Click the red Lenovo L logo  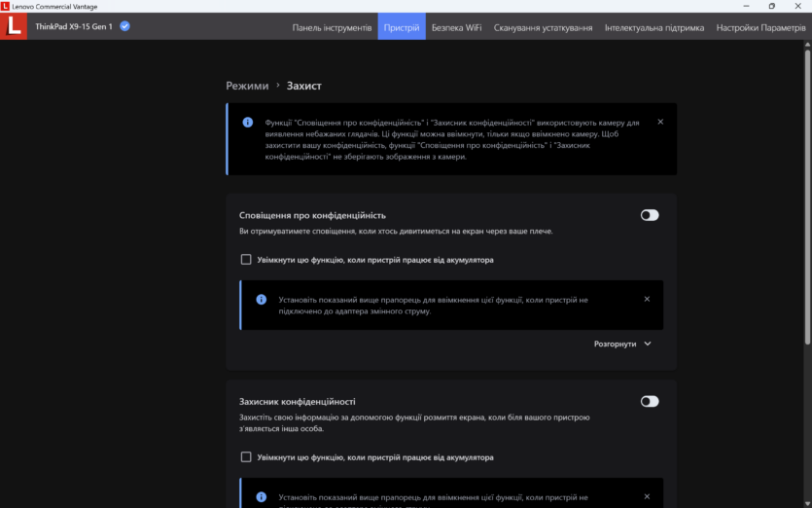click(x=14, y=26)
